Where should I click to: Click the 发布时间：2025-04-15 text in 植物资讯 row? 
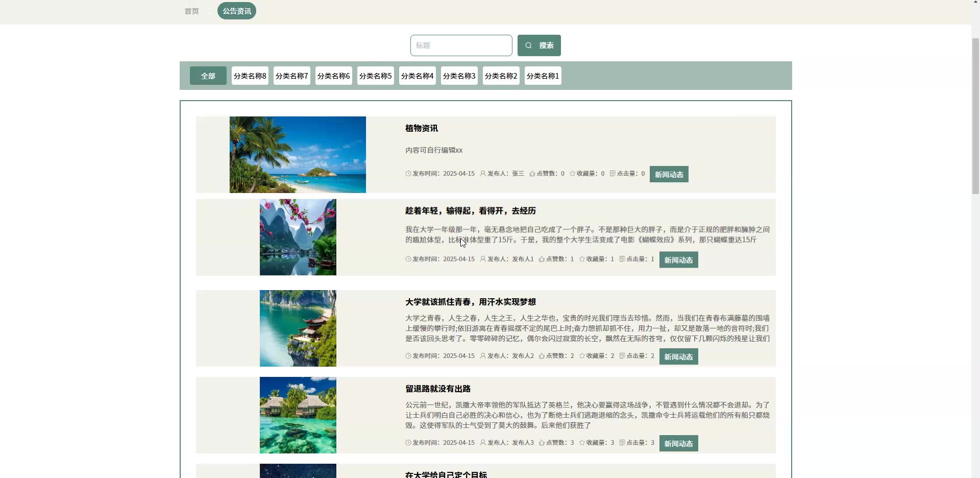[x=444, y=174]
